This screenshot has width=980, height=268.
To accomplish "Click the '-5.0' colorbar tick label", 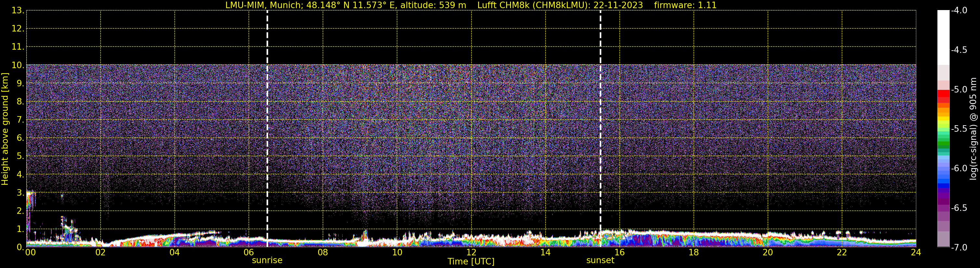I will pyautogui.click(x=959, y=90).
